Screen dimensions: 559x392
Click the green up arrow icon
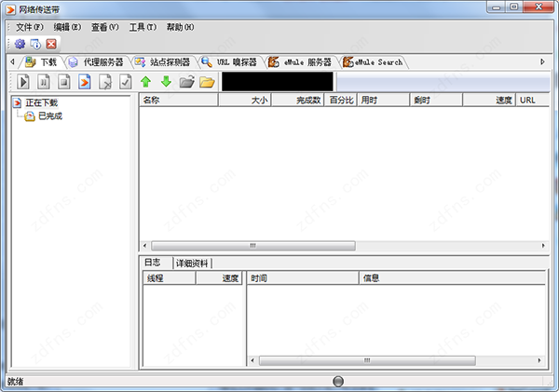click(x=145, y=83)
